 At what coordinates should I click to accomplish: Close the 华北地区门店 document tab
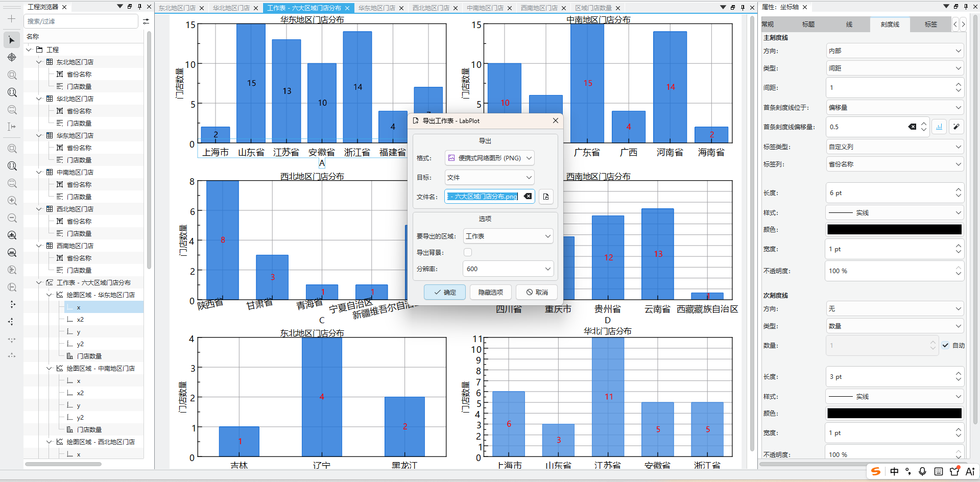coord(256,8)
